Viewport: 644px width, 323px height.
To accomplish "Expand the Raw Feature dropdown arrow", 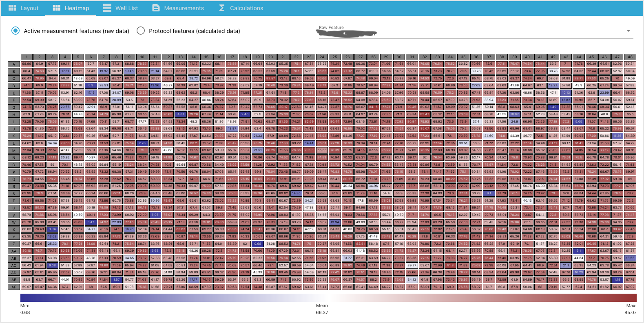I will 628,31.
